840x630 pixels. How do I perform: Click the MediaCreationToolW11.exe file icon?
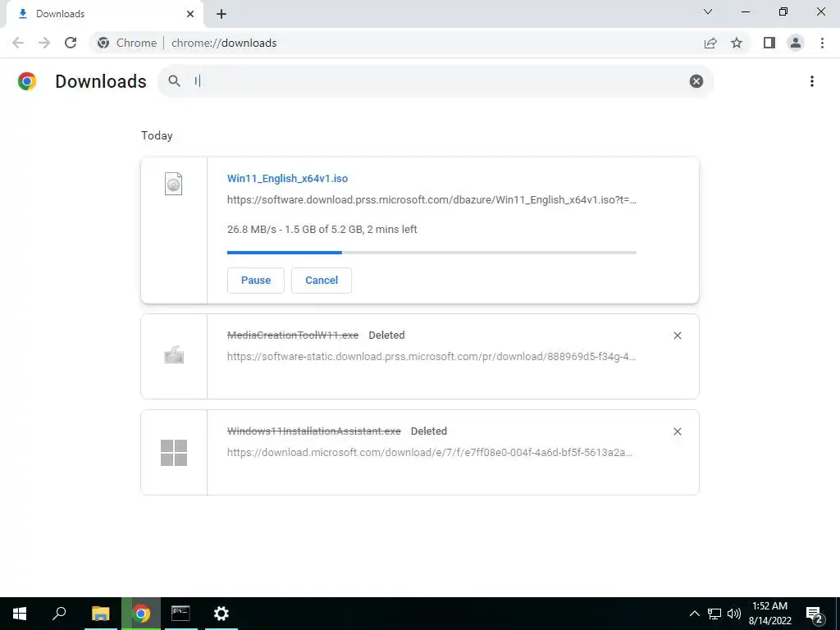[174, 355]
